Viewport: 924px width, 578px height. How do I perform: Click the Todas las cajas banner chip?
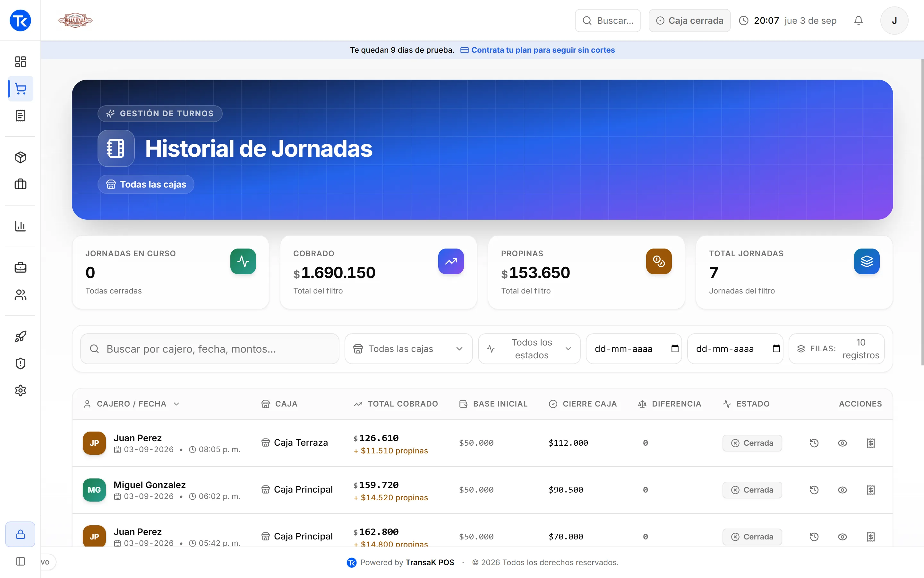tap(146, 184)
